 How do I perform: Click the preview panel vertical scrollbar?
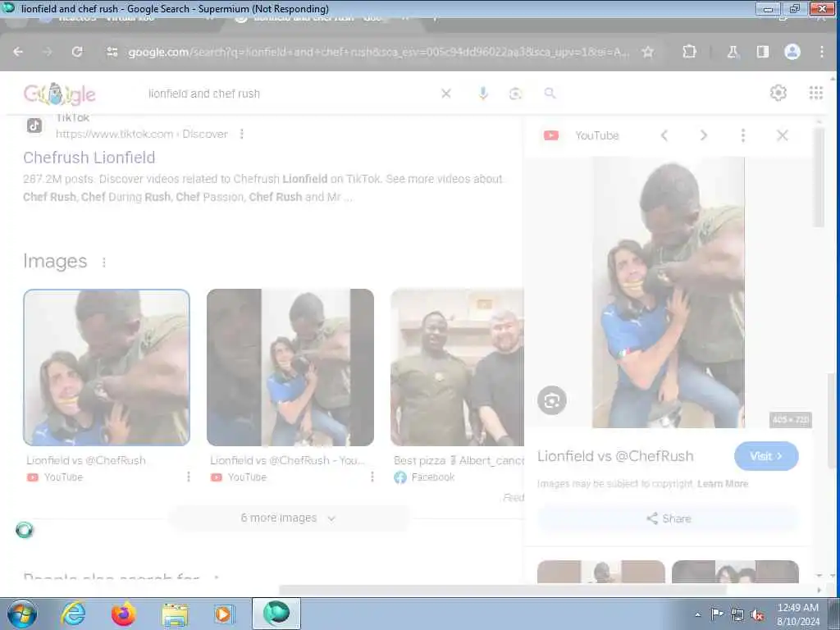[819, 178]
